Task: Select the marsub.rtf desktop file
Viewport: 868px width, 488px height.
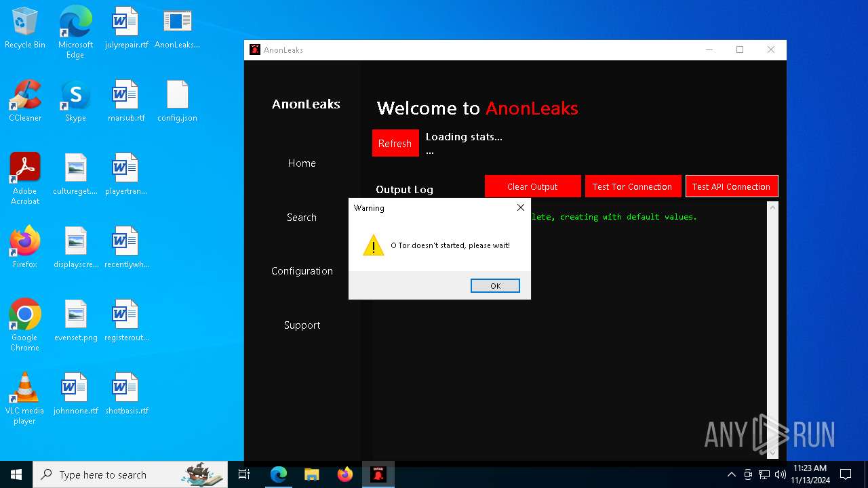Action: [126, 102]
